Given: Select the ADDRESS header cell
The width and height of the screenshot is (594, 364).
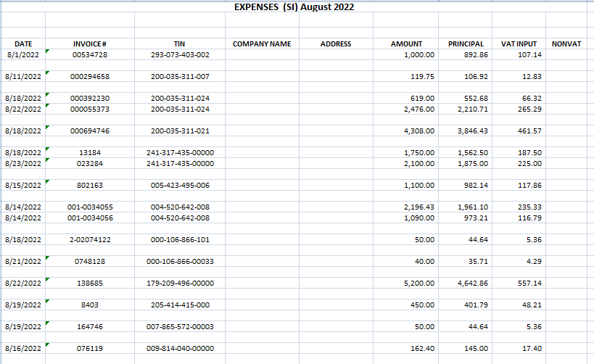Looking at the screenshot, I should pyautogui.click(x=336, y=44).
